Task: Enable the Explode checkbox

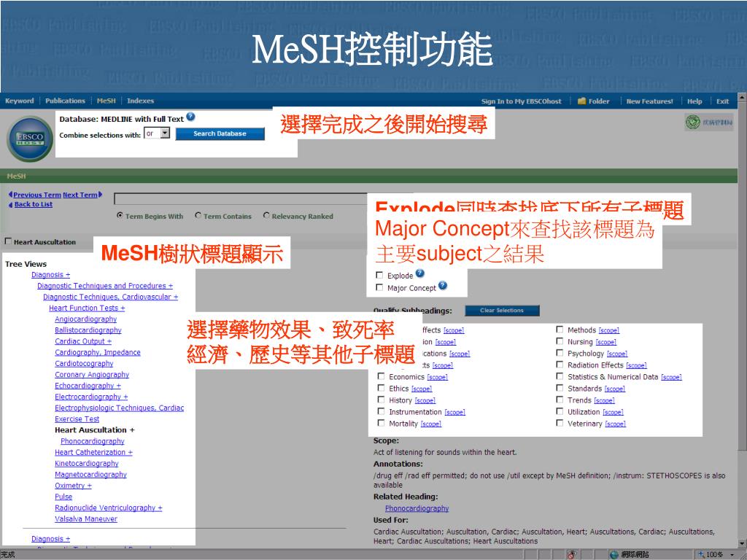Action: point(379,275)
